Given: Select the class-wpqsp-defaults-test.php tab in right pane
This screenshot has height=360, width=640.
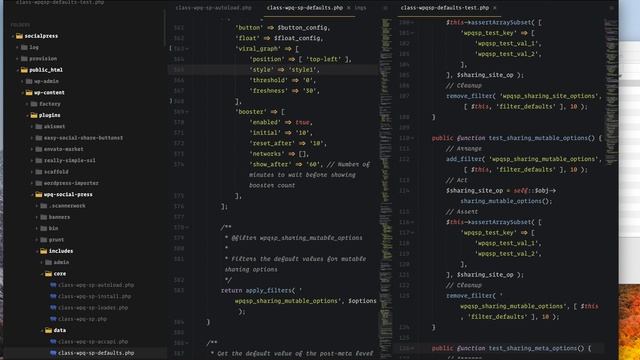Looking at the screenshot, I should (x=444, y=8).
